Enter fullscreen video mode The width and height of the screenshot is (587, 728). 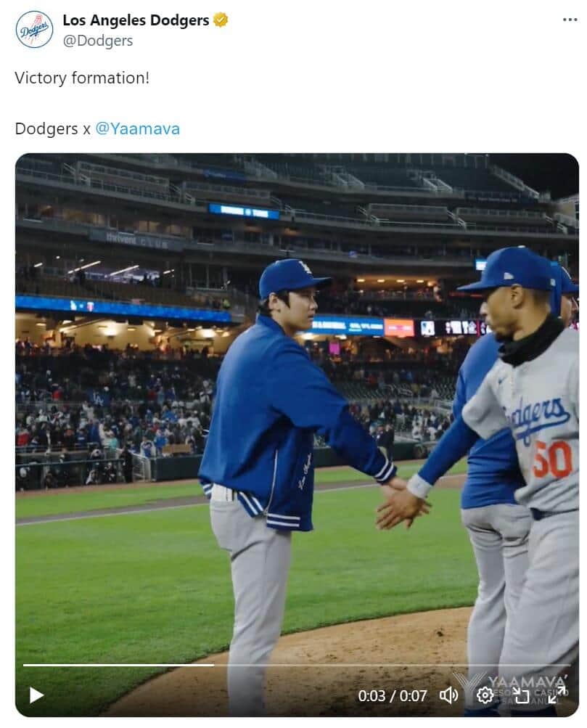(x=557, y=695)
